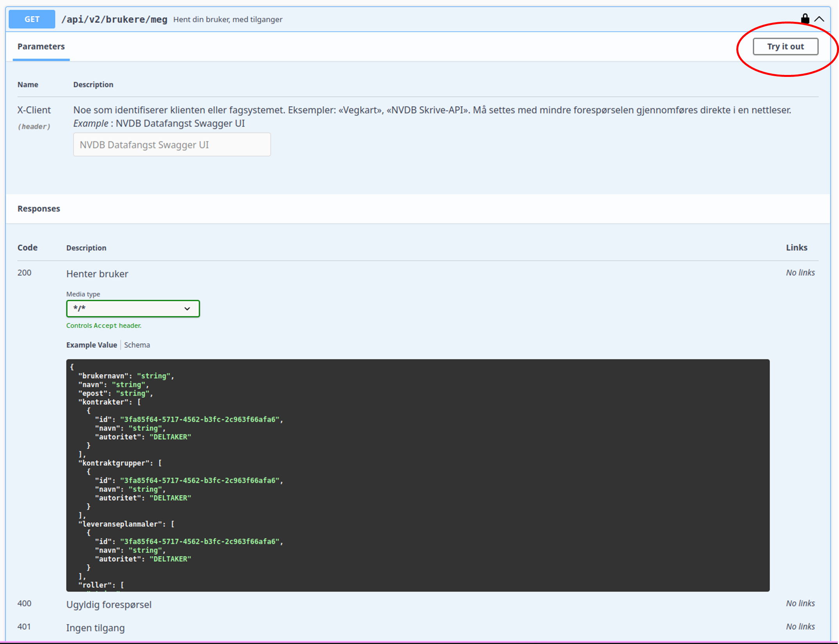
Task: Collapse the endpoint with the chevron arrow
Action: pos(819,19)
